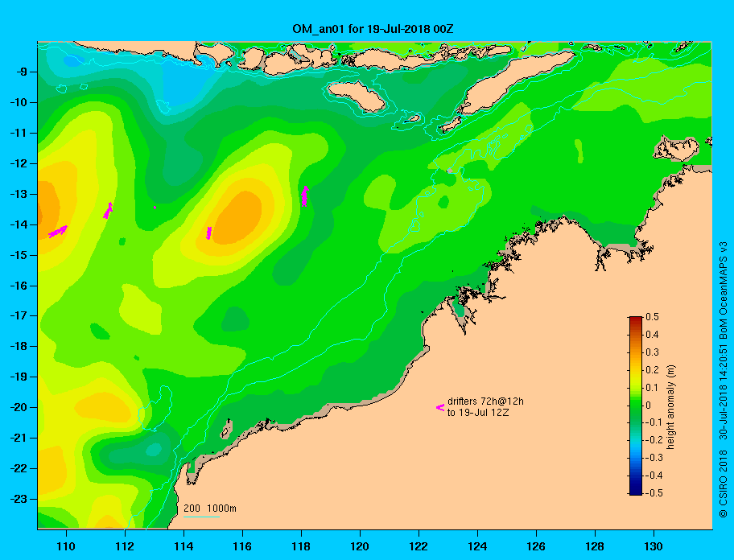Click the '-14' latitude axis label
734x560 pixels.
coord(19,224)
